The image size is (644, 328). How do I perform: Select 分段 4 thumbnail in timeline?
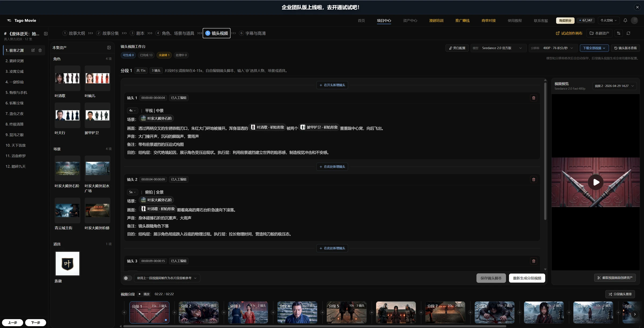(297, 312)
